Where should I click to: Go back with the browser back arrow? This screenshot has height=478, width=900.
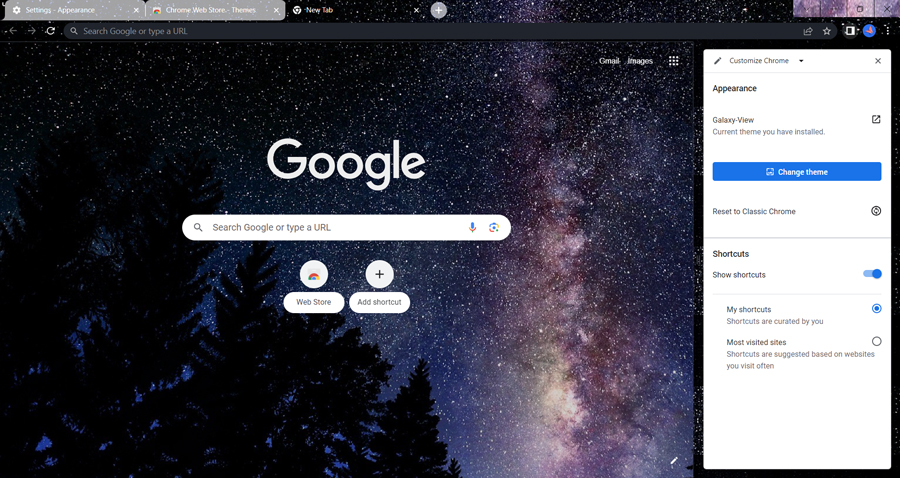tap(13, 31)
